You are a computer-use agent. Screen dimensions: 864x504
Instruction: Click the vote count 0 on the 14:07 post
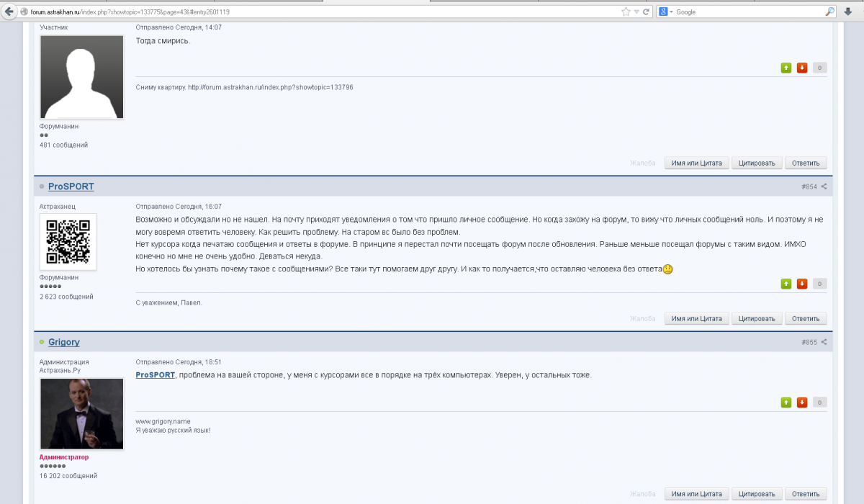[819, 68]
